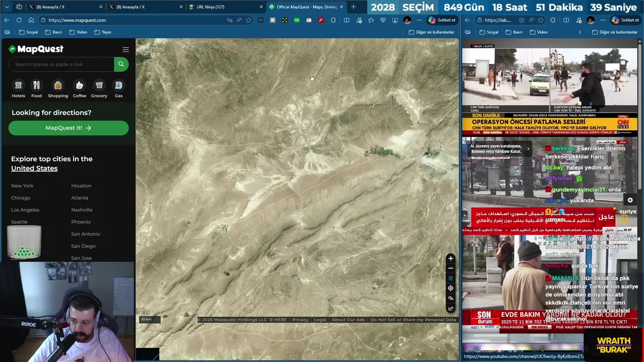Open the MapQuest hamburger menu
Screen dimensions: 644x362
point(126,49)
